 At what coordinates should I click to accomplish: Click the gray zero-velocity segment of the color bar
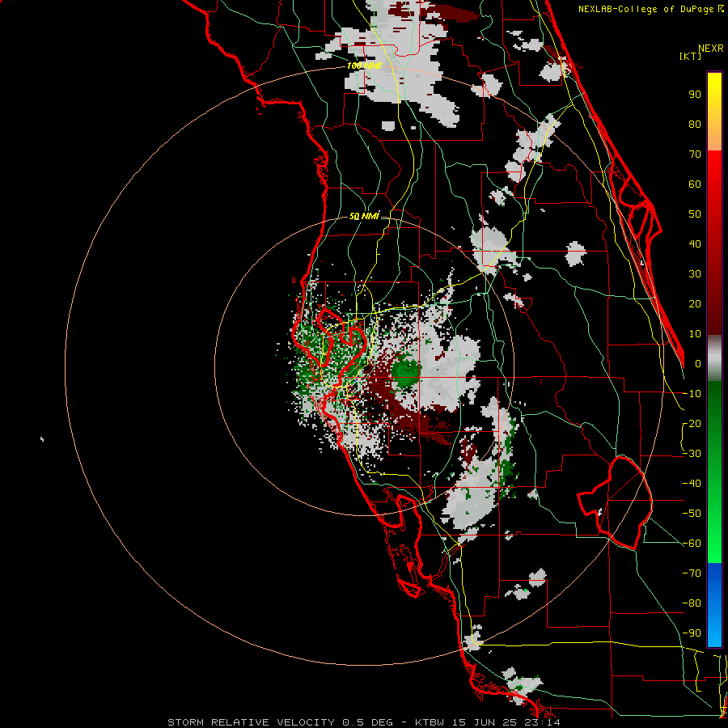[x=714, y=358]
